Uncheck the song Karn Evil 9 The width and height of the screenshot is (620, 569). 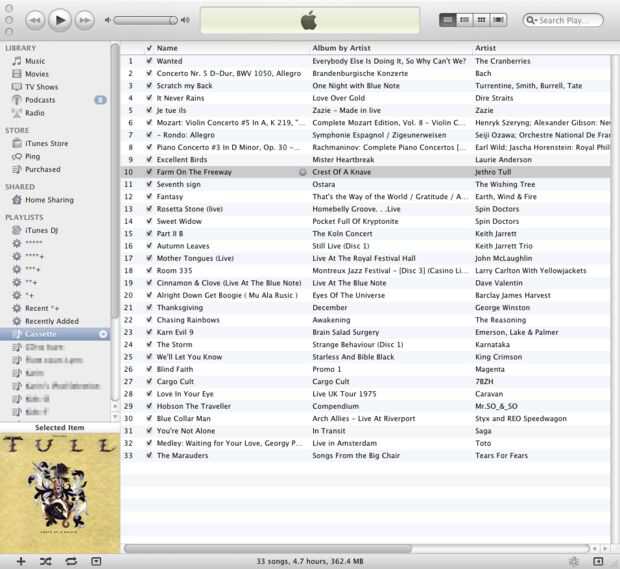pyautogui.click(x=149, y=332)
